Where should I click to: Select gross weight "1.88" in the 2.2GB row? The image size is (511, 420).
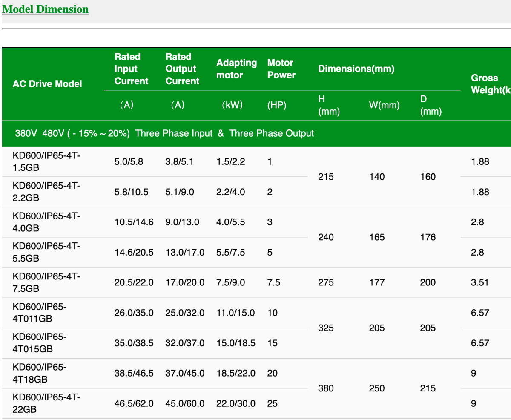point(480,192)
